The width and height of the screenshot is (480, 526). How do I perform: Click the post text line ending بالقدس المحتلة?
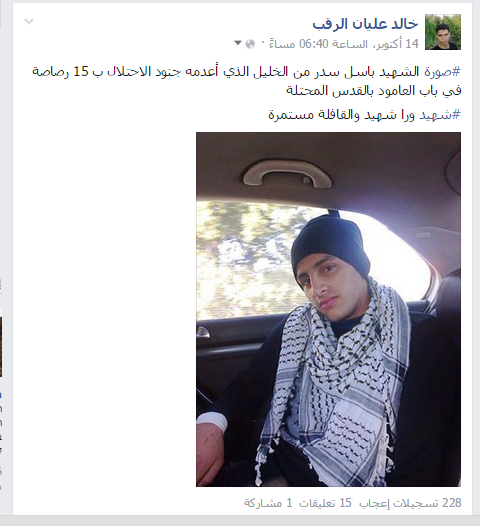374,91
